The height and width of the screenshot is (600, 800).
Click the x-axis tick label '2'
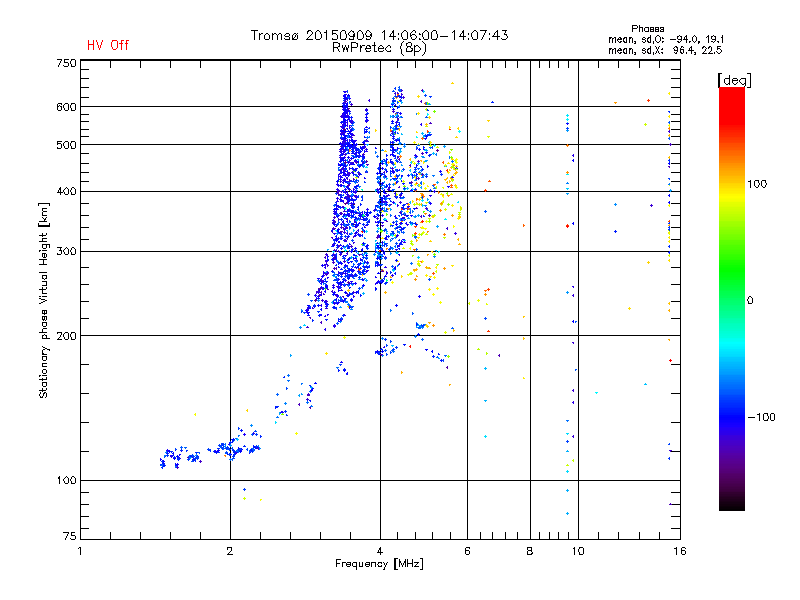click(230, 551)
